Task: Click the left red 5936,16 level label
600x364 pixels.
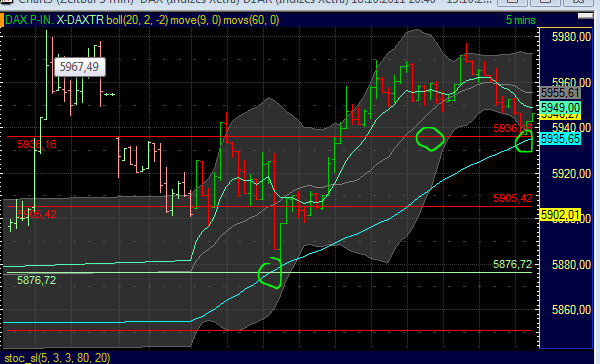Action: 37,145
